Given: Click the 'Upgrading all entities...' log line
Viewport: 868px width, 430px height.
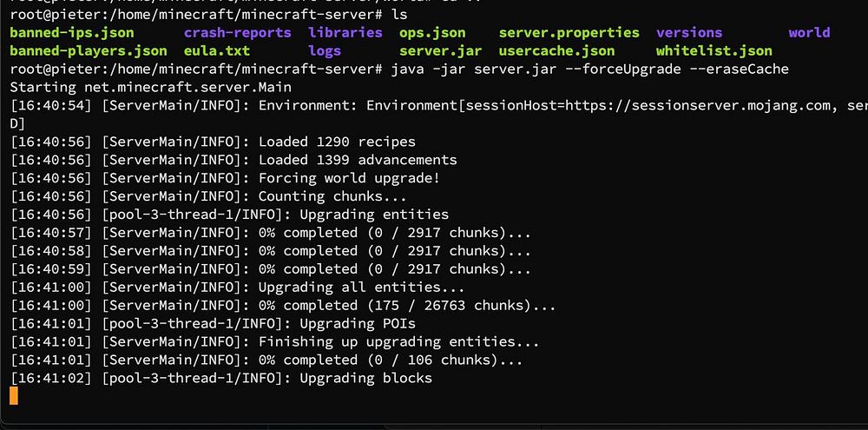Looking at the screenshot, I should [x=238, y=288].
